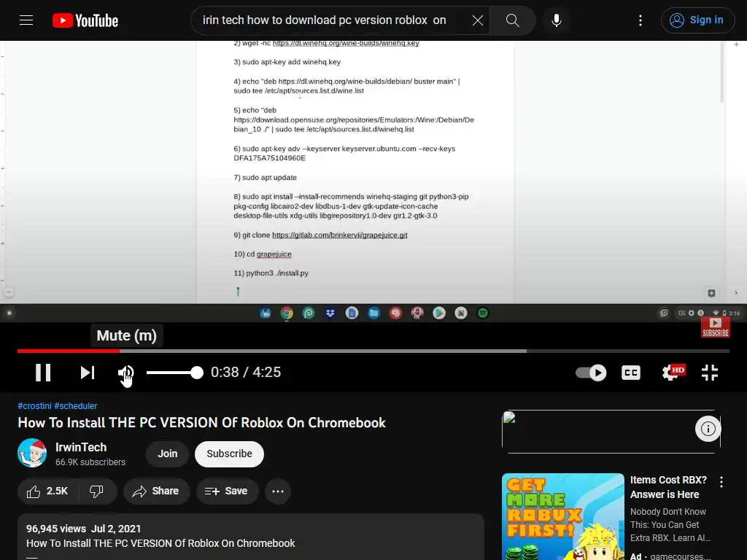747x560 pixels.
Task: Adjust the volume slider
Action: [x=174, y=373]
